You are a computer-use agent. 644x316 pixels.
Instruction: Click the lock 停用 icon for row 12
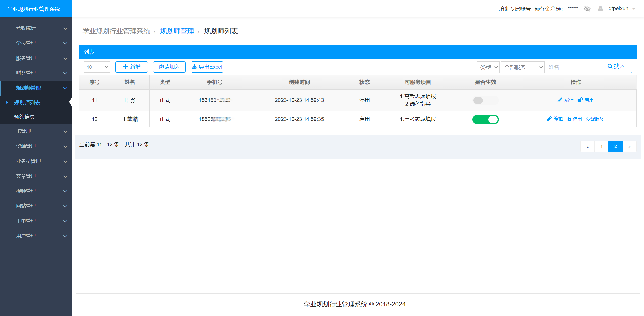click(570, 119)
